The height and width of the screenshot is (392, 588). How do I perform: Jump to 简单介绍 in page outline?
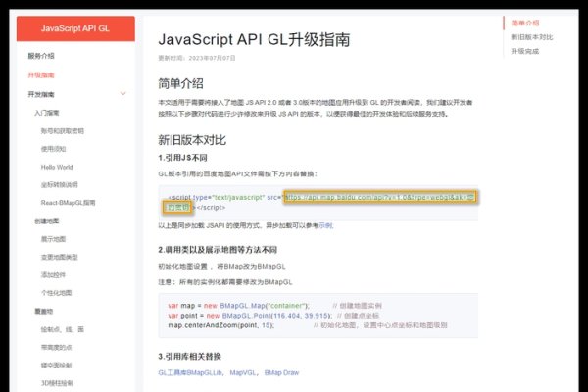[525, 24]
